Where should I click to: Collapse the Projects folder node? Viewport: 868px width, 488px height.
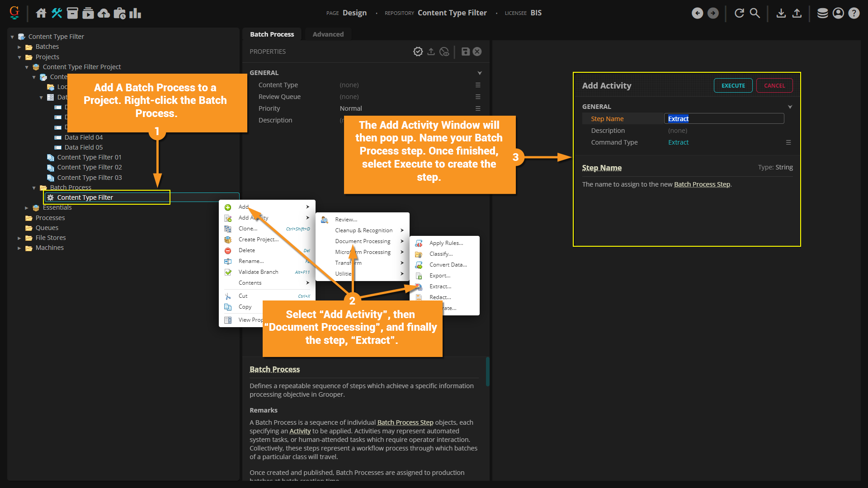pos(19,57)
